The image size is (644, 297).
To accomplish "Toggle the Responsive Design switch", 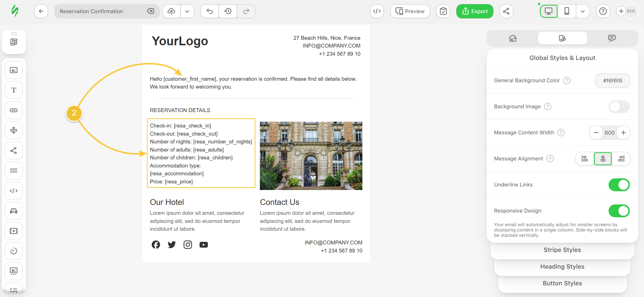I will click(619, 211).
